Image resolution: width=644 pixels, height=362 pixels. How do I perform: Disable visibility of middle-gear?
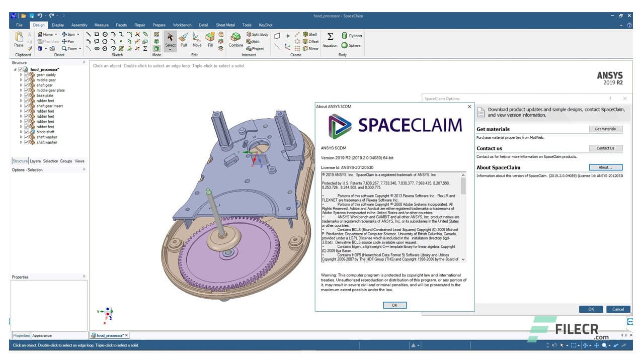pos(26,79)
